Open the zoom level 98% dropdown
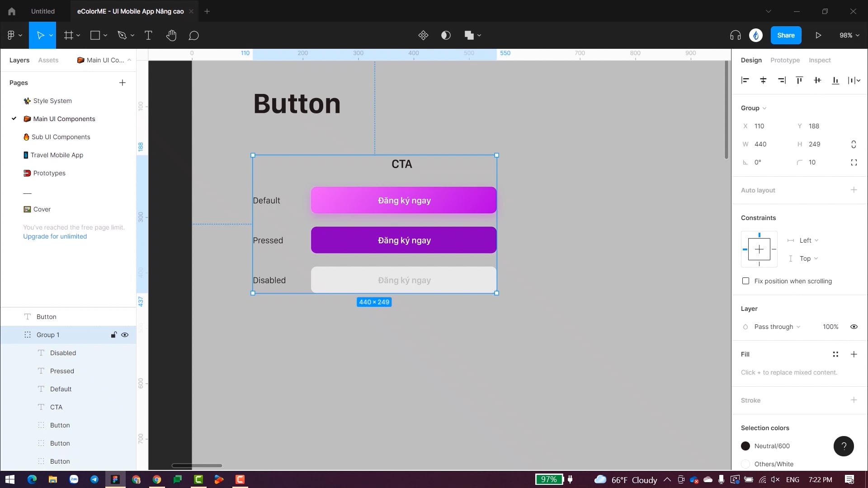The height and width of the screenshot is (488, 868). coord(849,35)
